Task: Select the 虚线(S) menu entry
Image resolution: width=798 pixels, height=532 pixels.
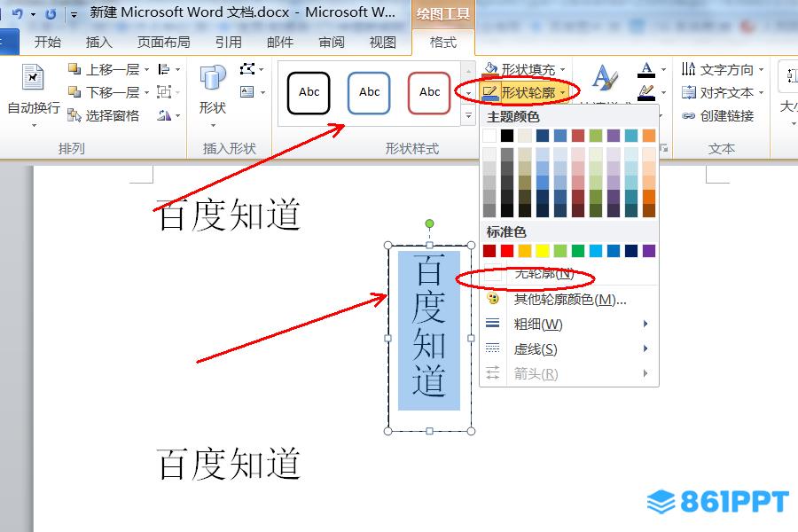Action: tap(569, 348)
